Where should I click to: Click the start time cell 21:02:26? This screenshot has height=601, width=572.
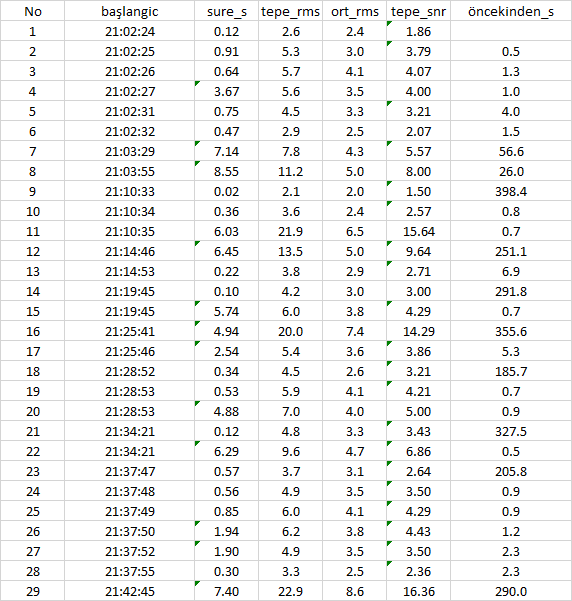click(x=130, y=71)
